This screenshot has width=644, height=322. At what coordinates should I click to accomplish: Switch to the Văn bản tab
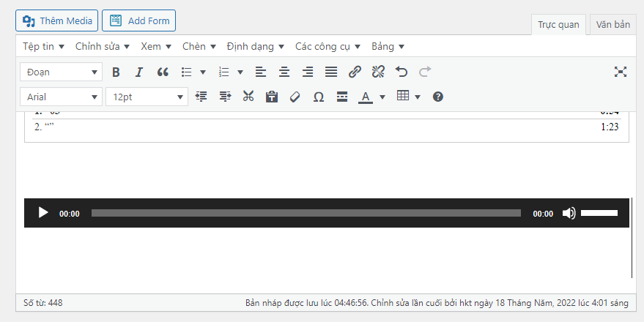pyautogui.click(x=613, y=24)
